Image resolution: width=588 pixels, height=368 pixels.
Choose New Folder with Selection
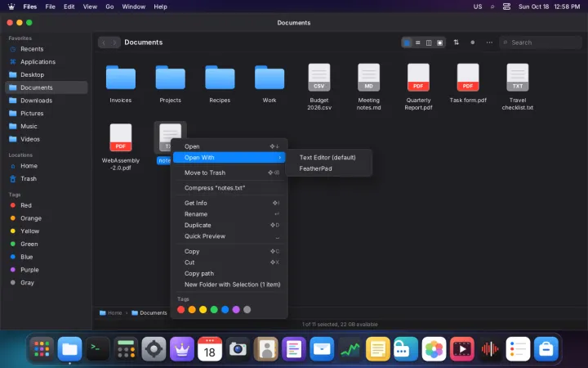click(x=229, y=285)
